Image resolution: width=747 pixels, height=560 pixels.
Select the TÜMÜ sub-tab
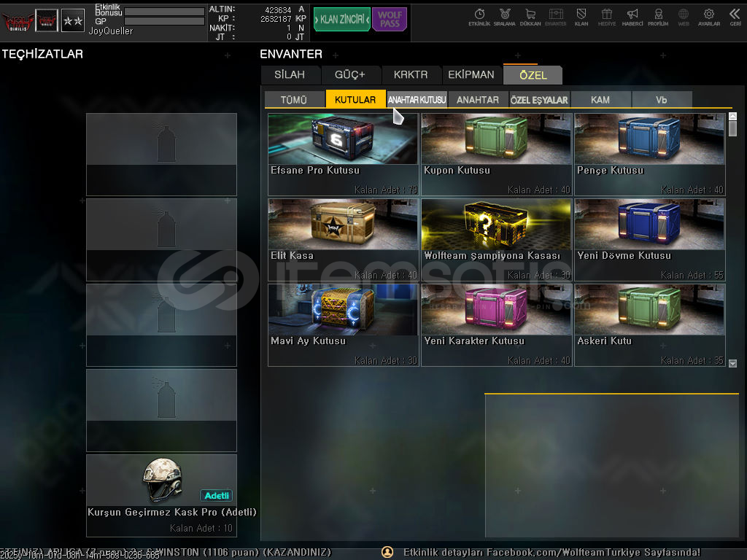294,99
